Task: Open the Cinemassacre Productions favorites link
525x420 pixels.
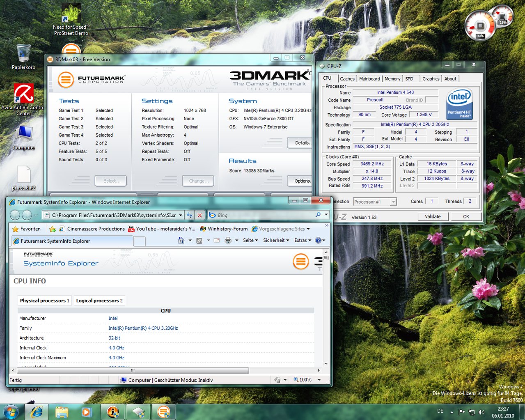Action: pyautogui.click(x=92, y=229)
